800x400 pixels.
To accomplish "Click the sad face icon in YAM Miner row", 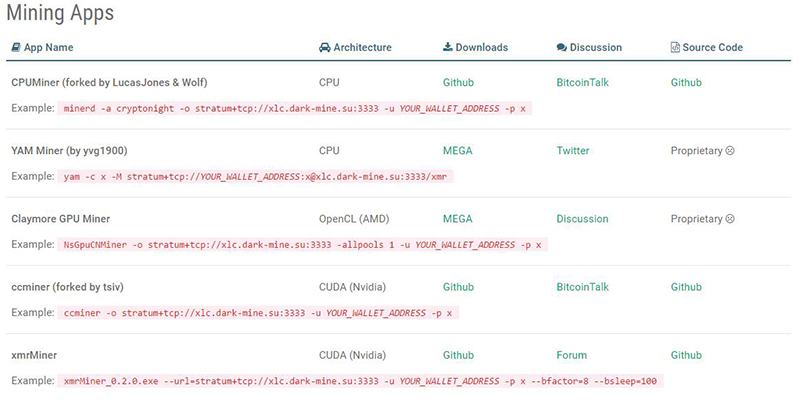I will [730, 151].
